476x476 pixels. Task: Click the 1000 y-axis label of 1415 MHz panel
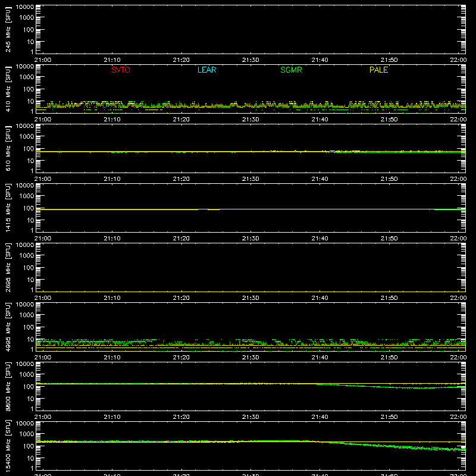[27, 196]
